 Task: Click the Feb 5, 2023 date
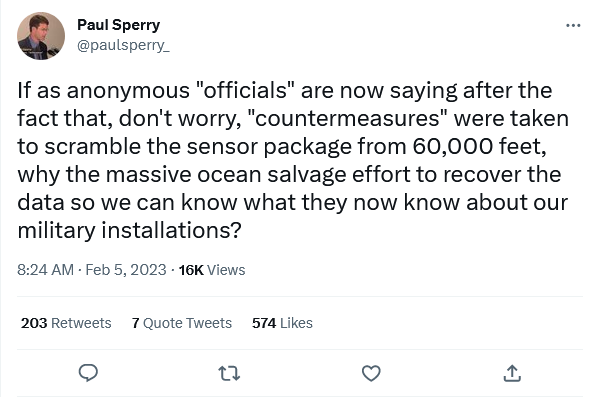tap(126, 270)
